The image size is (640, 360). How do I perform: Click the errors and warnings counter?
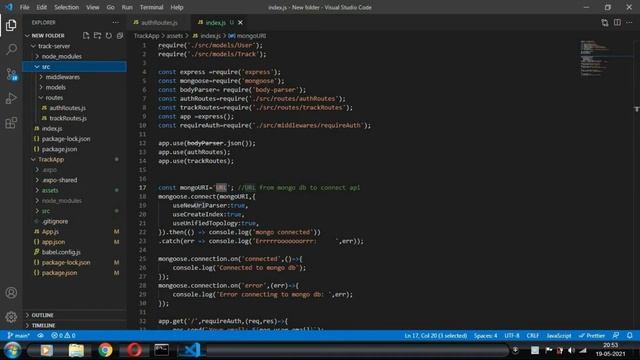[63, 336]
